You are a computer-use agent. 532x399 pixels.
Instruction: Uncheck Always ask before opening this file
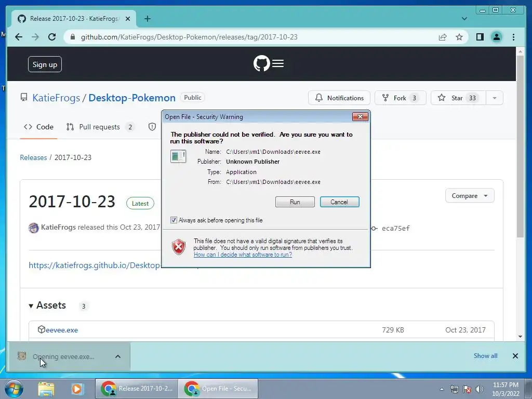tap(174, 220)
